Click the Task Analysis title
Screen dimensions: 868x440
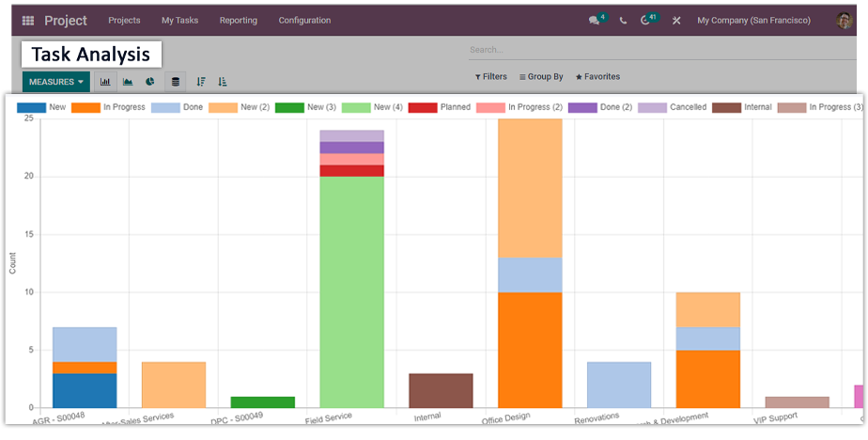tap(91, 55)
